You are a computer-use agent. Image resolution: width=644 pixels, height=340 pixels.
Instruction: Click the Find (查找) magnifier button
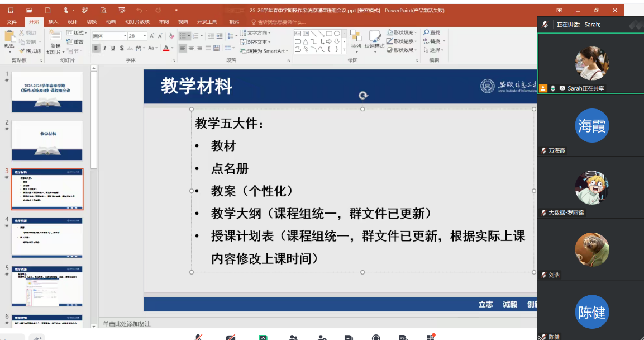click(x=432, y=32)
